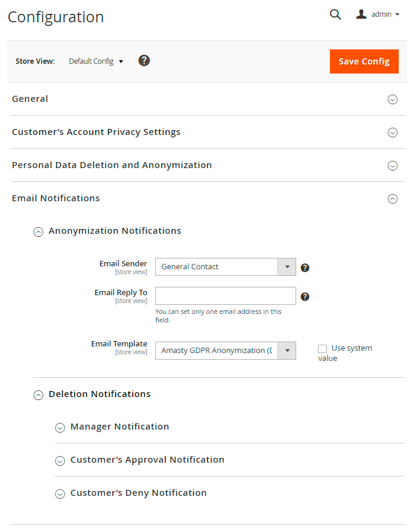Expand Personal Data Deletion and Anonymization
This screenshot has height=532, width=412.
click(393, 166)
